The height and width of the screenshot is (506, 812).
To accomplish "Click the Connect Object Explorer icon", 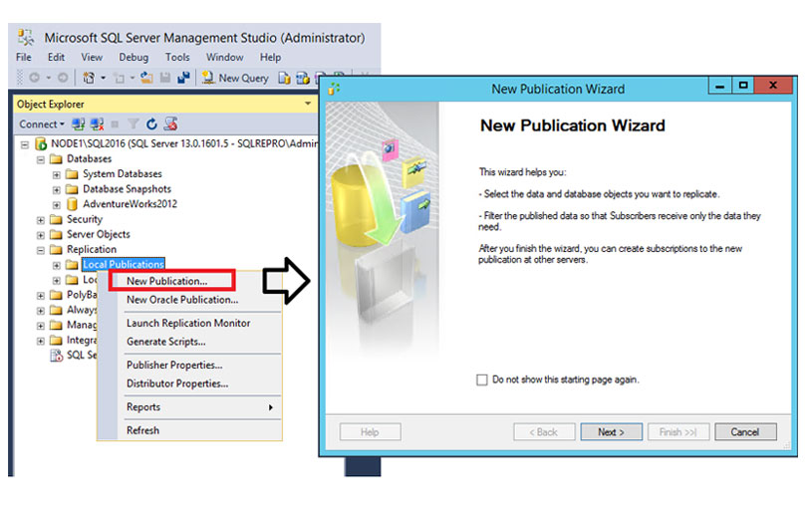I will 78,125.
